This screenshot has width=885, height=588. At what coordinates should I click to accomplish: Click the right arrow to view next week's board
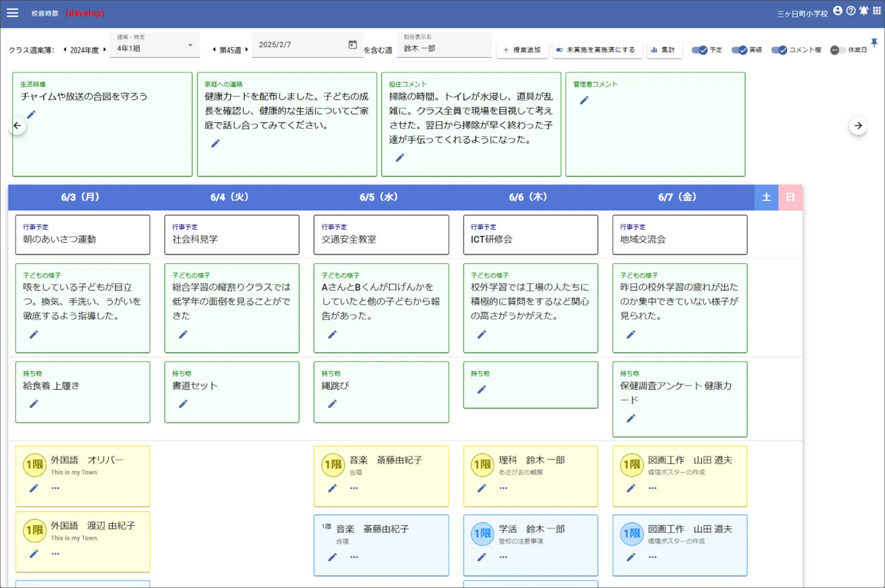click(858, 125)
